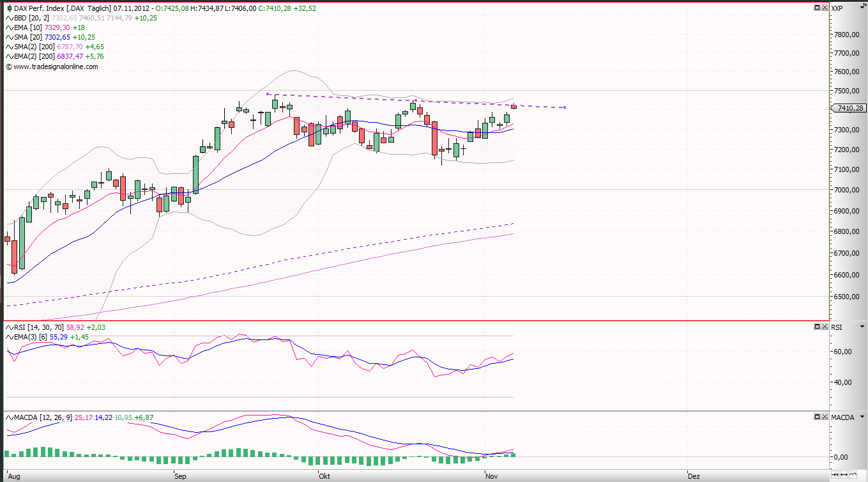This screenshot has height=482, width=868.
Task: Click the wave icon next to EMA [10]
Action: pyautogui.click(x=8, y=27)
